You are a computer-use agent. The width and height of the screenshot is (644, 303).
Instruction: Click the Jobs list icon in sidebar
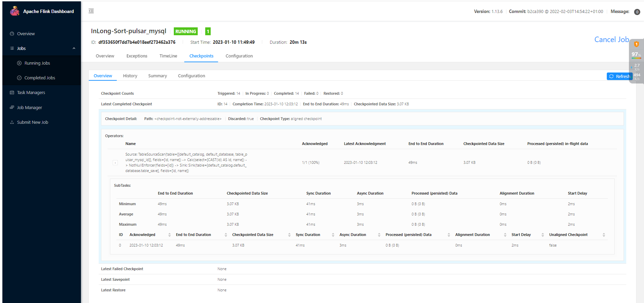[12, 48]
